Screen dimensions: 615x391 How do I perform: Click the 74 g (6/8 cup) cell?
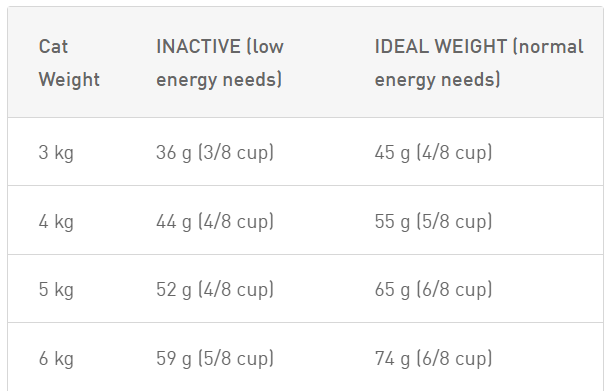coord(433,358)
